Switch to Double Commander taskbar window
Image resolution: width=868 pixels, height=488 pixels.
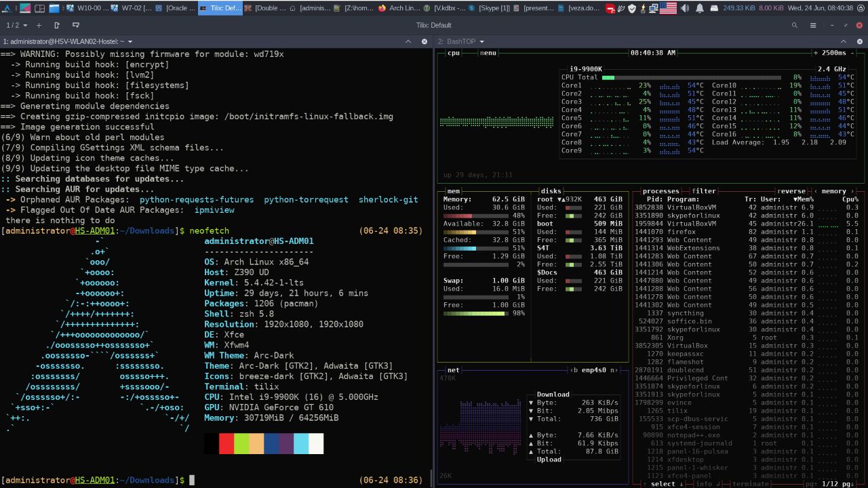(x=264, y=8)
